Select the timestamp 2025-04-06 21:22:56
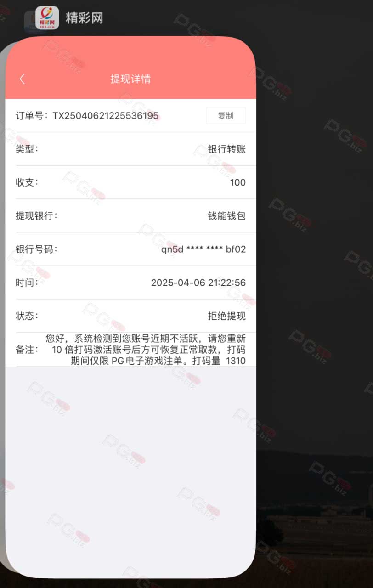373x588 pixels. pyautogui.click(x=198, y=283)
